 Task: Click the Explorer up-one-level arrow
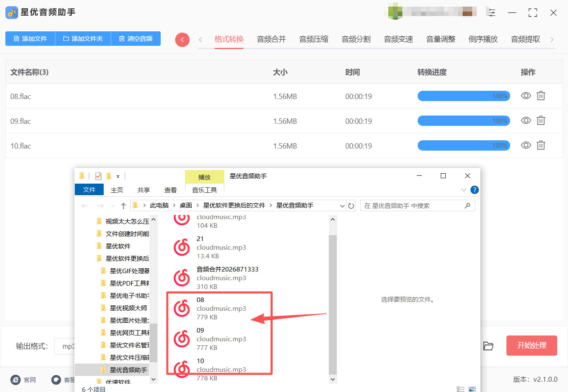(123, 205)
